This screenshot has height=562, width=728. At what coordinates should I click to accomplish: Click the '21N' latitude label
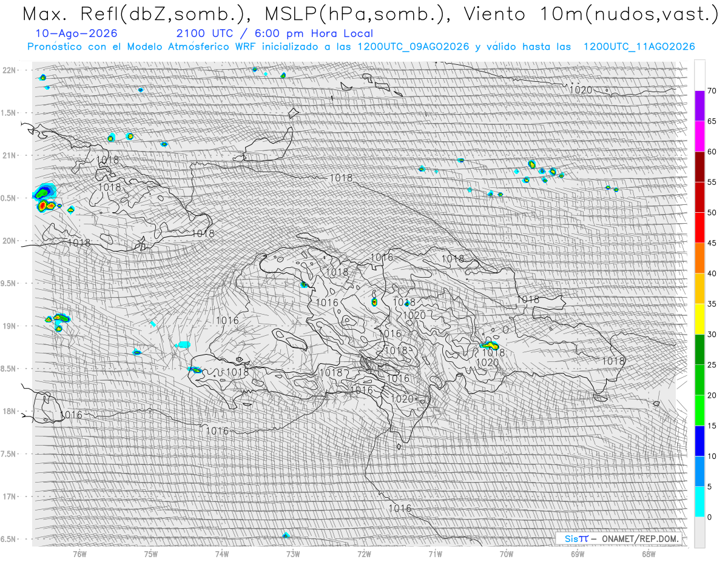(8, 156)
